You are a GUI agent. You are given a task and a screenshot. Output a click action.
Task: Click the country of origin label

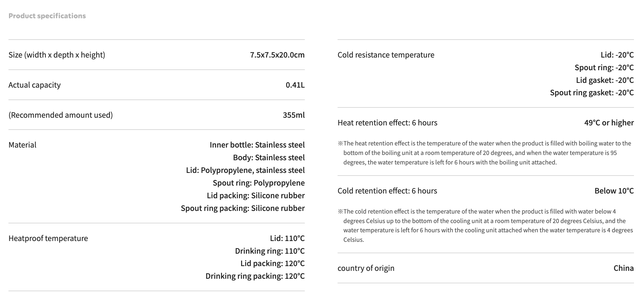click(x=366, y=268)
